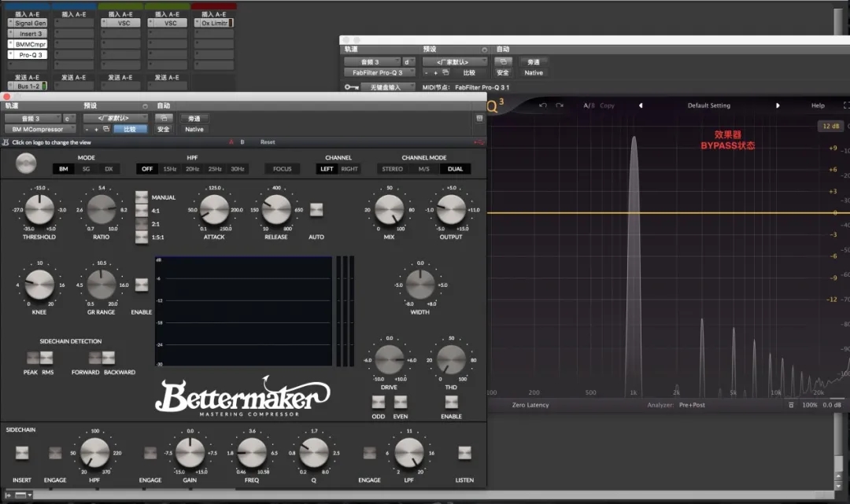
Task: Click the red USB indicator in Bettermaker
Action: click(x=479, y=142)
